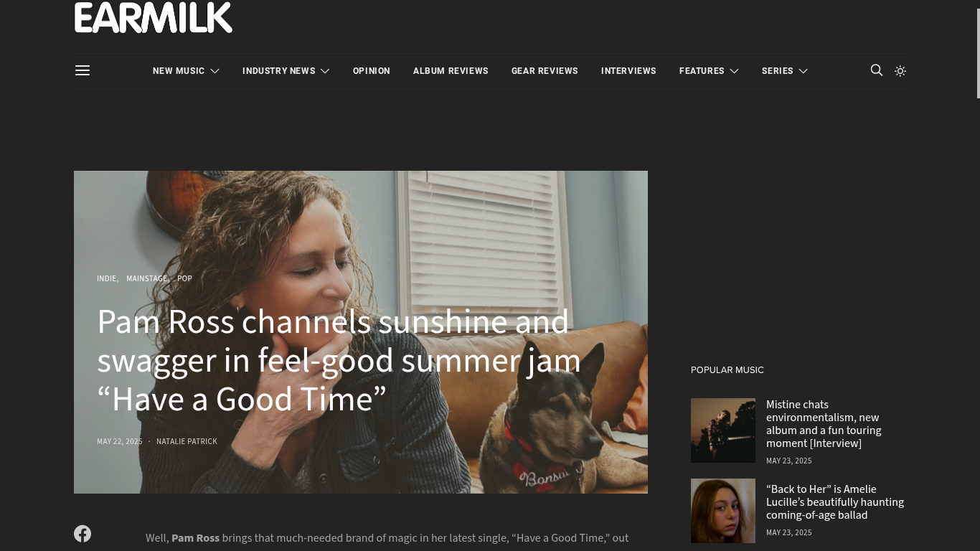The height and width of the screenshot is (551, 980).
Task: Click the Mistine article thumbnail
Action: (723, 430)
